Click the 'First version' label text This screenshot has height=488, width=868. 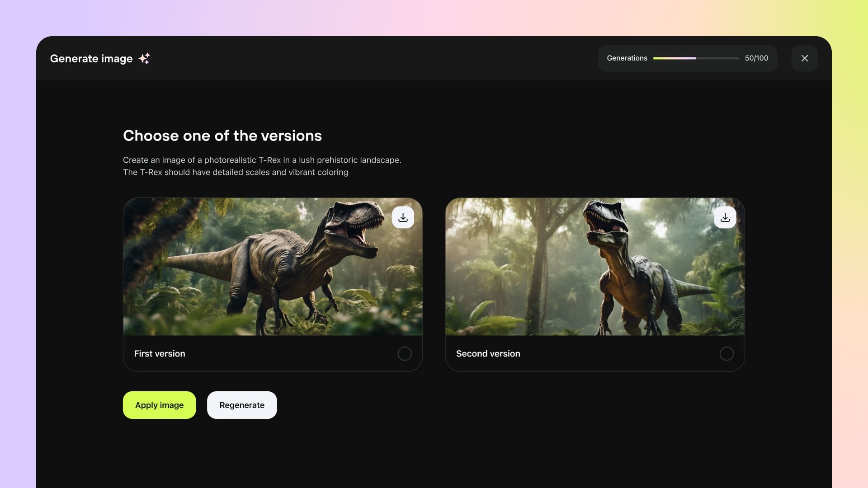160,353
